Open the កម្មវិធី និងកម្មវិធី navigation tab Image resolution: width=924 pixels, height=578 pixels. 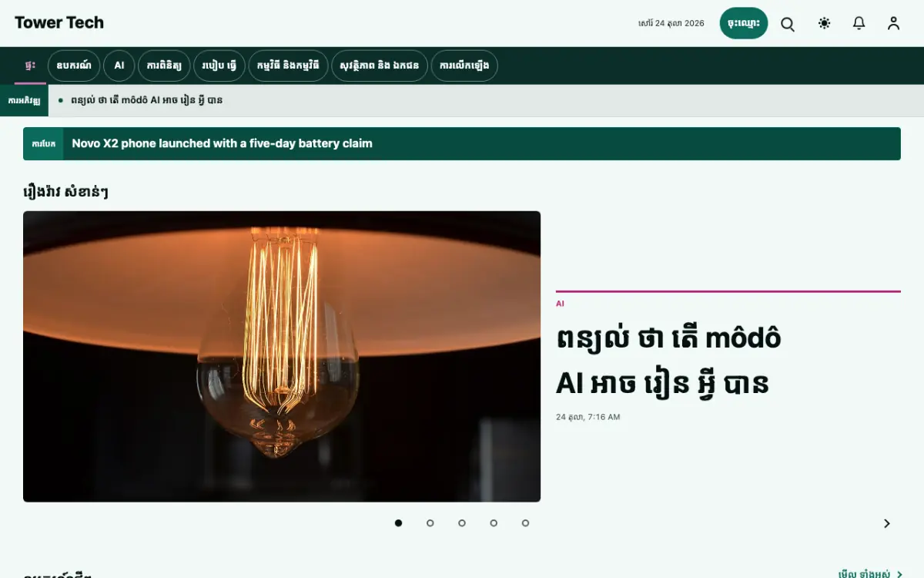coord(289,66)
